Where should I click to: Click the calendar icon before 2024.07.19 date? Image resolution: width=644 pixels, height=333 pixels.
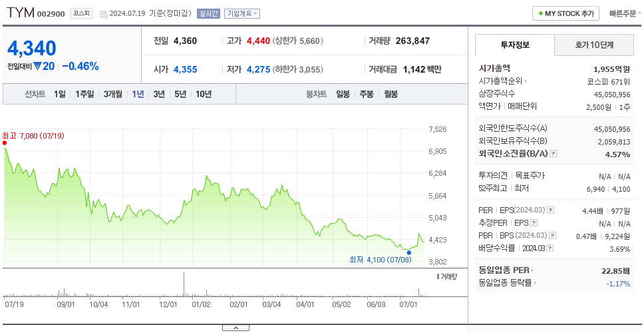pos(103,13)
